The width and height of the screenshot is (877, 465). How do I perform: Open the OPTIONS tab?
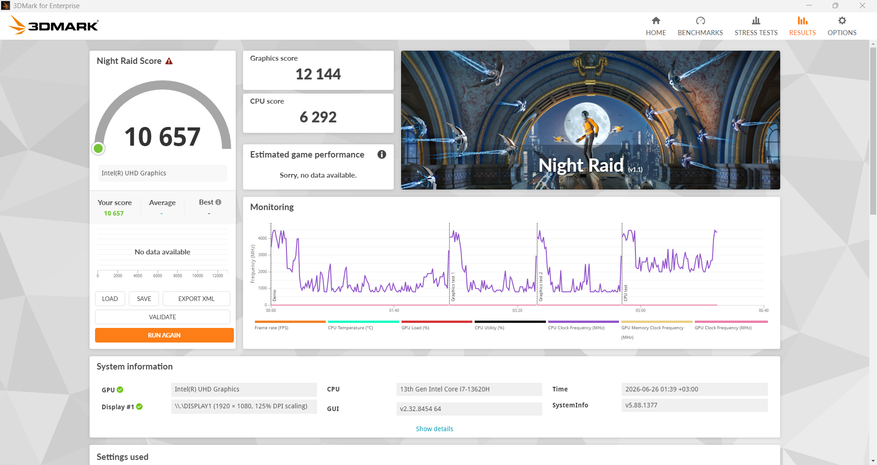842,26
